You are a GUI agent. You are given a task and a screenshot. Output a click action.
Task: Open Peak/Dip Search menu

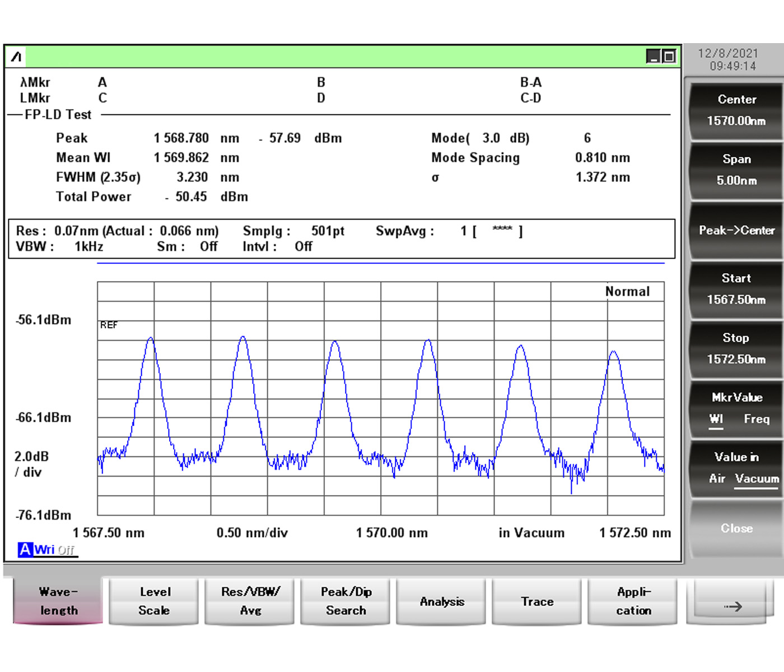click(346, 601)
